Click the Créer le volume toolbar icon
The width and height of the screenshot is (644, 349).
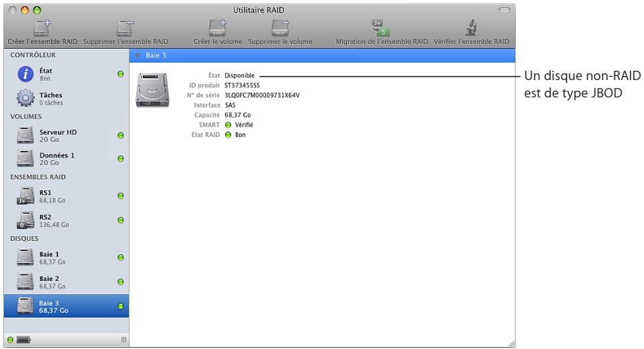(218, 28)
